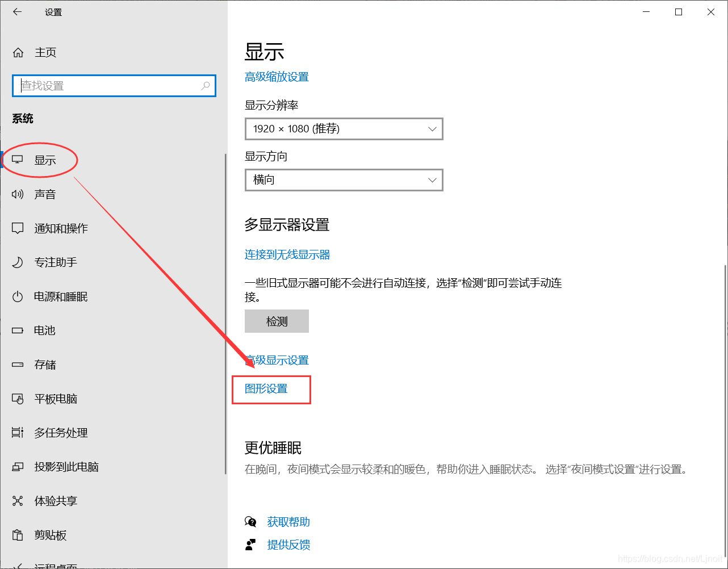Click the feedback person icon beside 提供反馈

(250, 545)
